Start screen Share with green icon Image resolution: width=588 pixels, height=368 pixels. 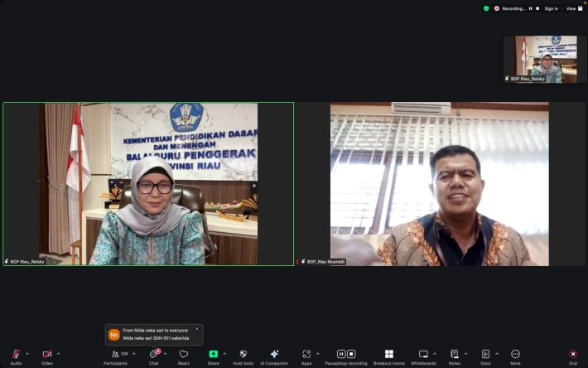(x=214, y=354)
